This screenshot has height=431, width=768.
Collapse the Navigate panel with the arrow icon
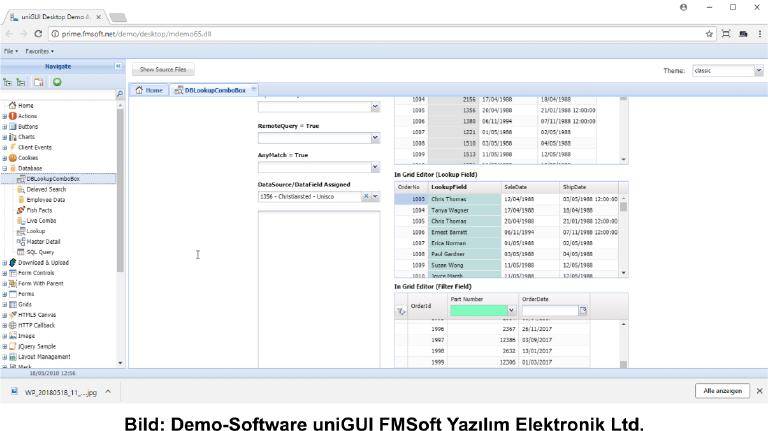(x=118, y=67)
